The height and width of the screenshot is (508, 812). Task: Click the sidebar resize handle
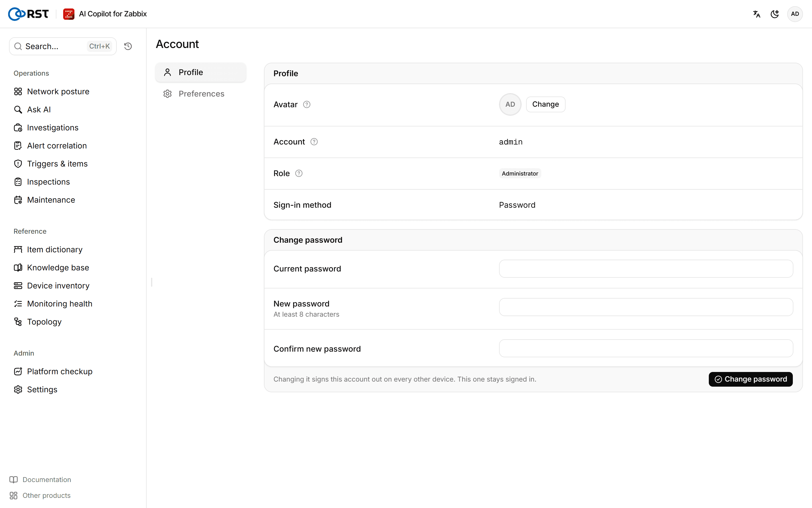pos(152,282)
